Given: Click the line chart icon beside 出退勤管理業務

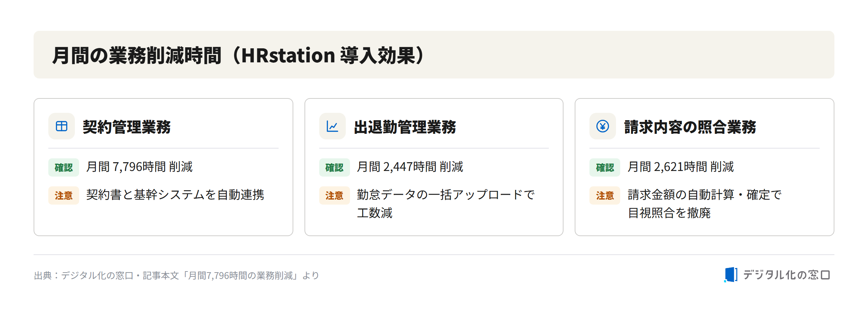Looking at the screenshot, I should pos(332,126).
